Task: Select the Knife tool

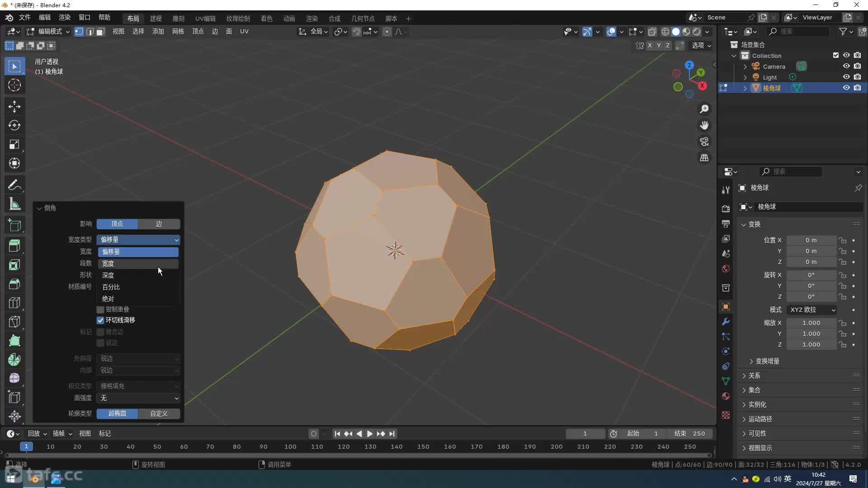Action: (14, 322)
